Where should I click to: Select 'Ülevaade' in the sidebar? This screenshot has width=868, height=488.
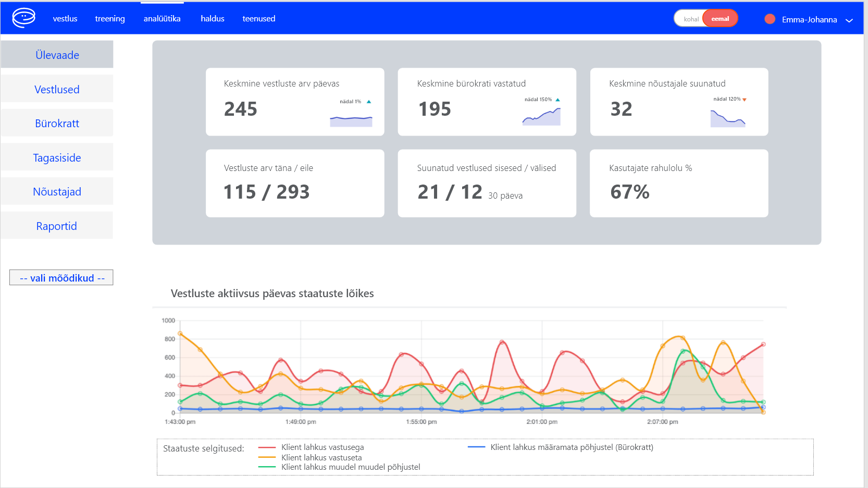point(57,54)
